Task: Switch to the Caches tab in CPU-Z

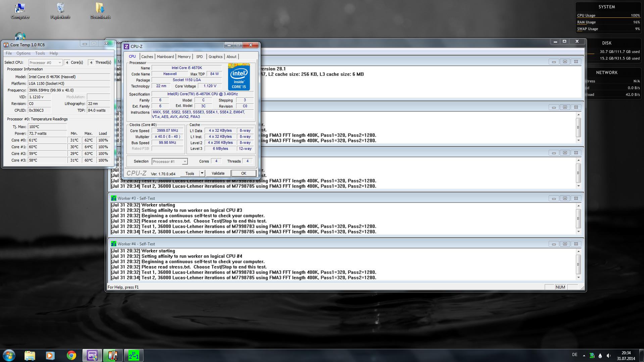Action: coord(147,57)
